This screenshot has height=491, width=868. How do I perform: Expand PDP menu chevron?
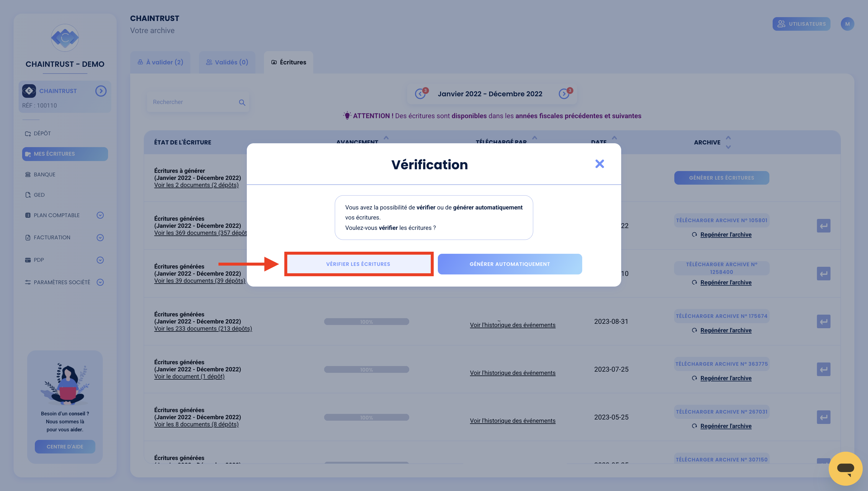click(x=100, y=260)
